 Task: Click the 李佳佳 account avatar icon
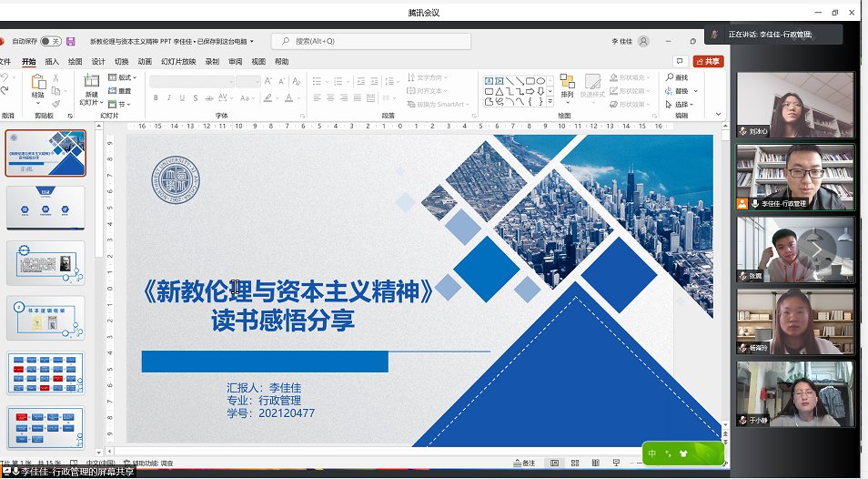[x=644, y=41]
